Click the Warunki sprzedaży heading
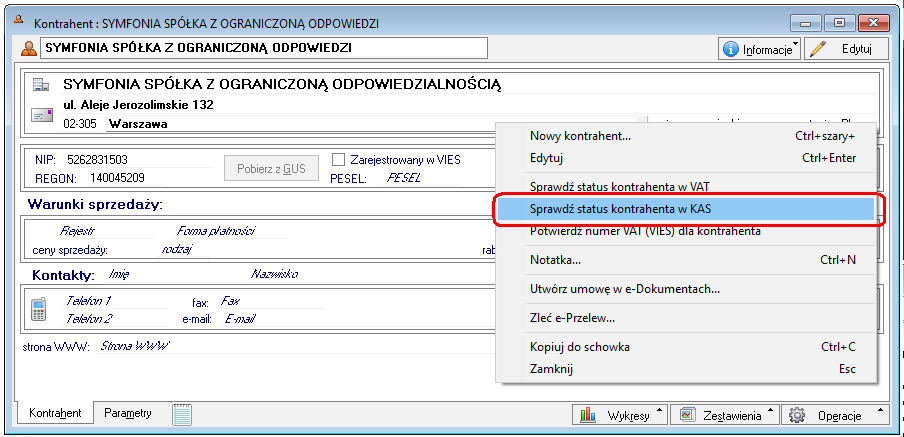The width and height of the screenshot is (904, 437). coord(96,204)
